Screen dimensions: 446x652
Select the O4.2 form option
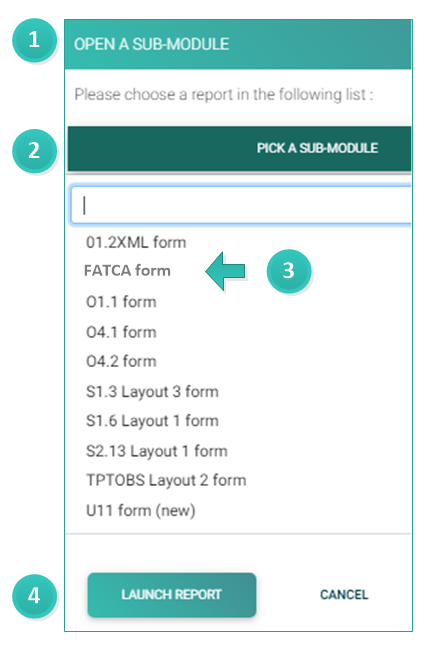(121, 361)
